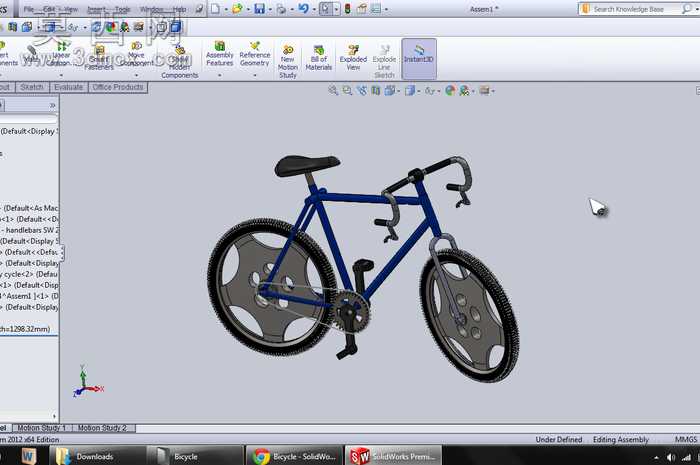
Task: Click the Select cursor tool icon
Action: (325, 8)
